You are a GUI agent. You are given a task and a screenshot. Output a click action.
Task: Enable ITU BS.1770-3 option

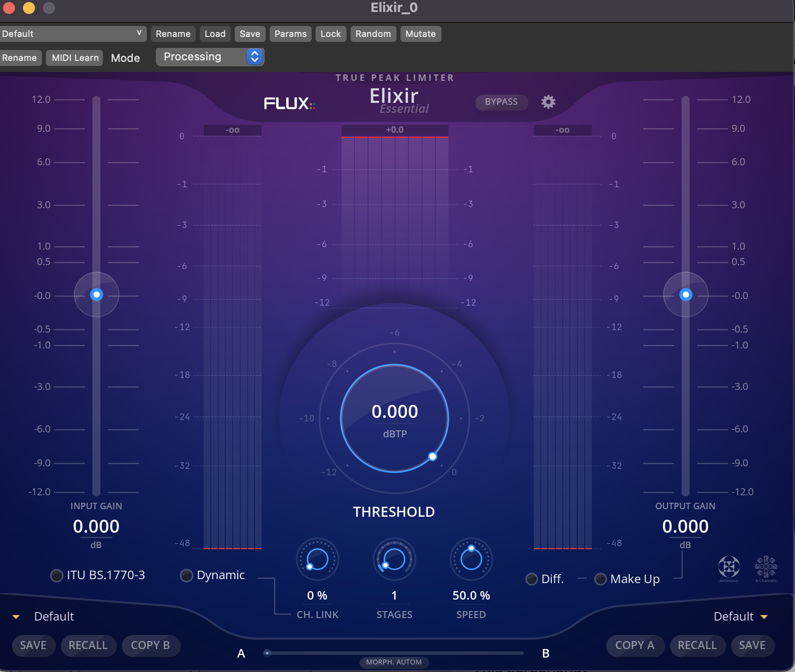click(57, 576)
